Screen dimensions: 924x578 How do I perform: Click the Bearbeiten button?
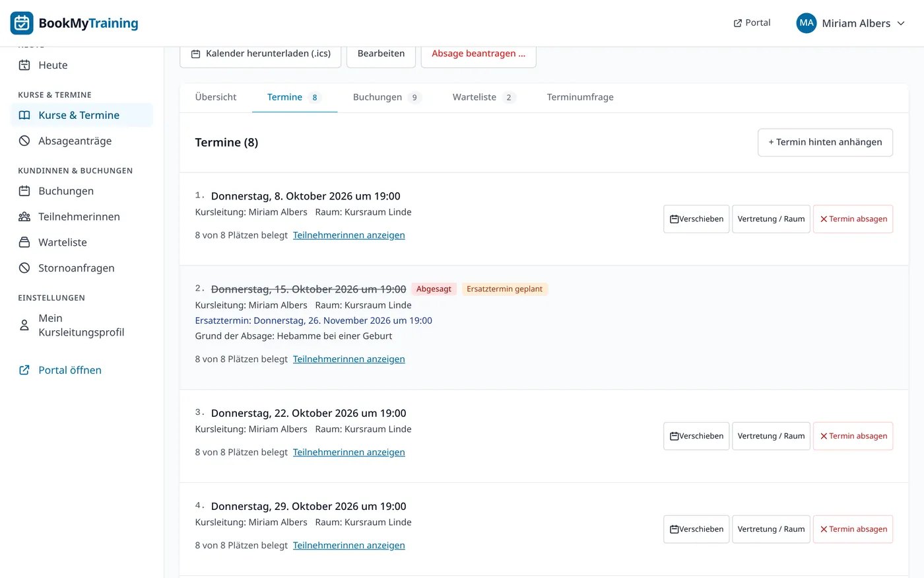[381, 54]
